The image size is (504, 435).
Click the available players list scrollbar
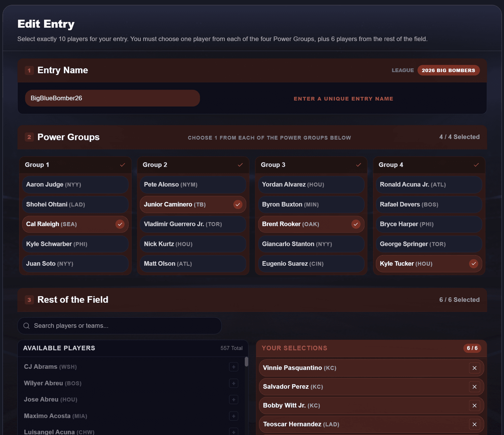(x=246, y=362)
